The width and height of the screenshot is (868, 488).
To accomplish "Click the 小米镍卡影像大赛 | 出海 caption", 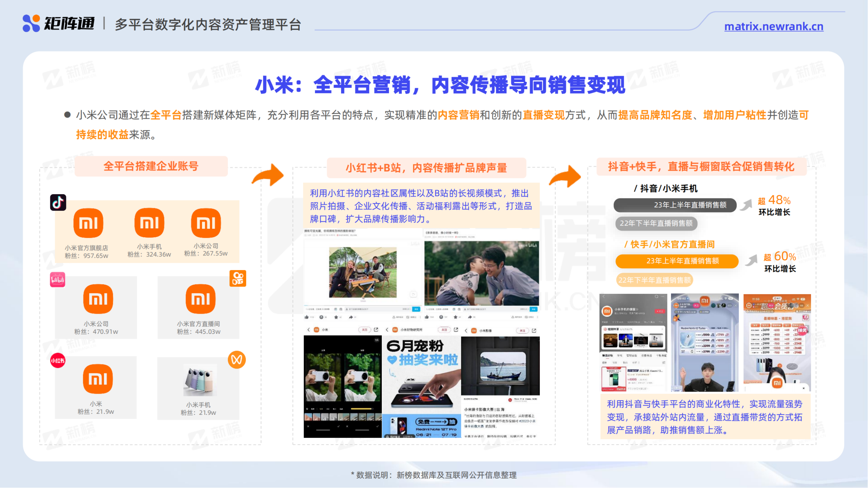I will (x=484, y=410).
